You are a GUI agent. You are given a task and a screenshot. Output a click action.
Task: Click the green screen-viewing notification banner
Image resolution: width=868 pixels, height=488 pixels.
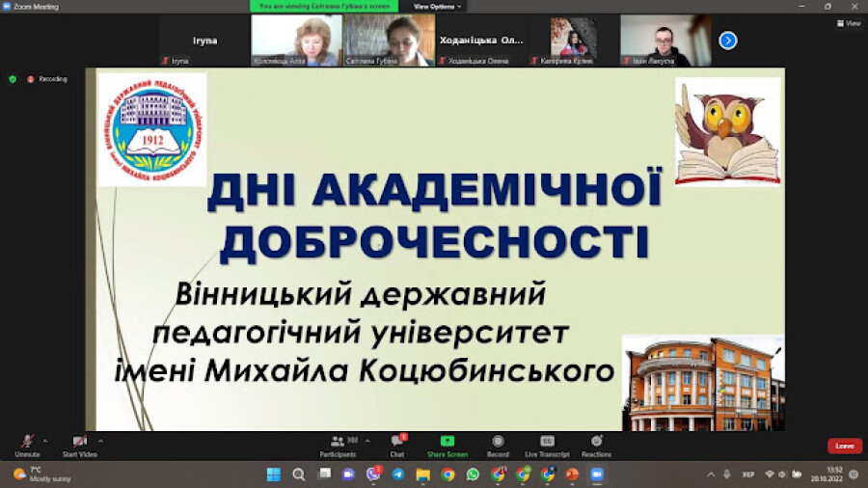(x=324, y=7)
